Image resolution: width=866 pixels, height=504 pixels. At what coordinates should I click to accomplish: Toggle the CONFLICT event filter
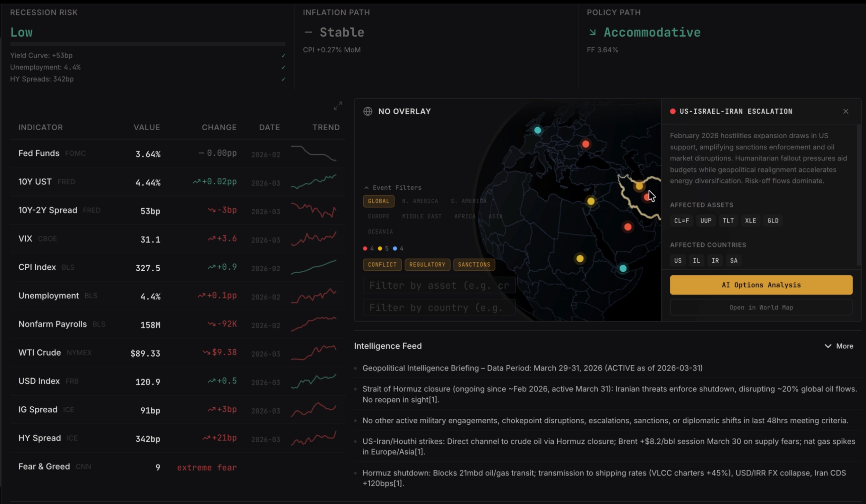click(382, 264)
